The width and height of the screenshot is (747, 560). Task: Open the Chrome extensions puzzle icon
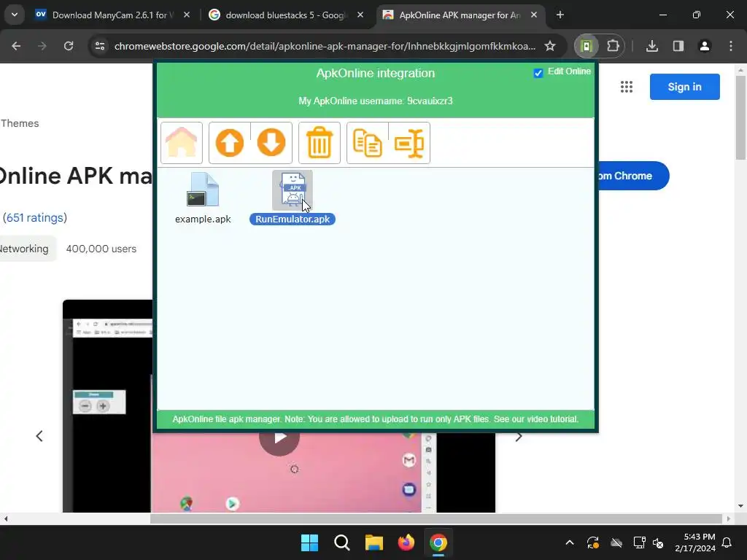(613, 46)
